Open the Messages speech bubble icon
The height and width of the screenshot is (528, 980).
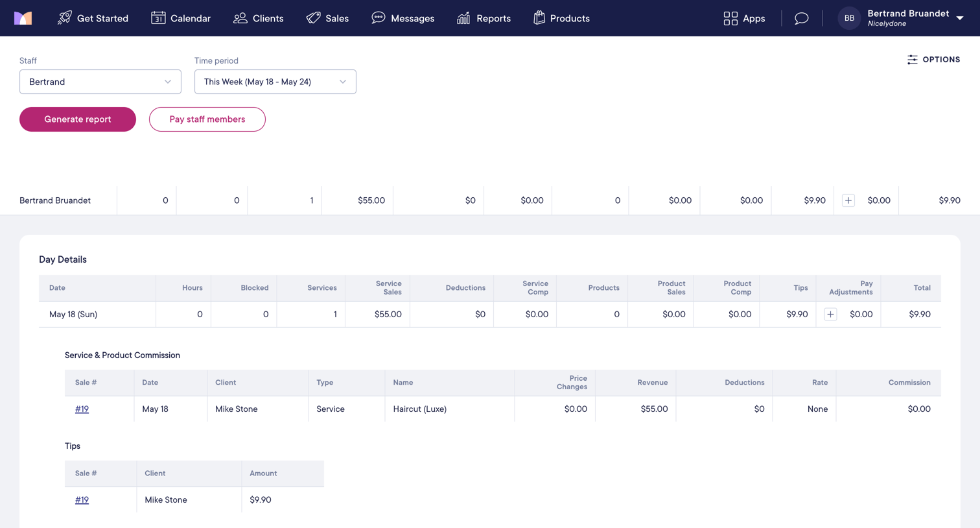(x=379, y=18)
